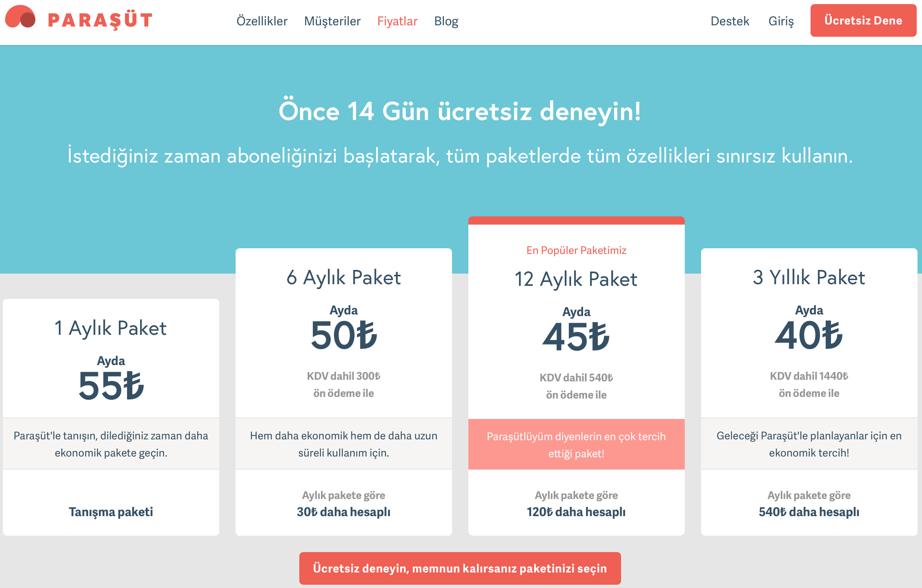Open the Blog link
Screen dimensions: 922x588
coord(446,21)
